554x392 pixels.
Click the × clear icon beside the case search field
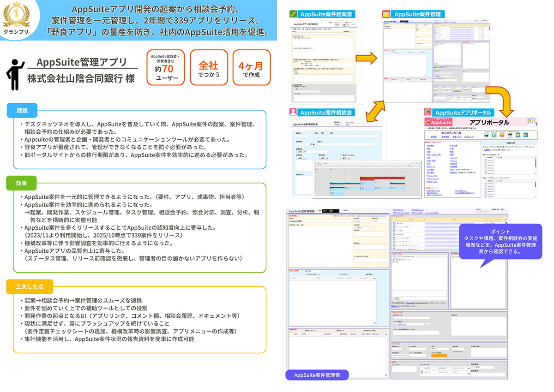click(313, 144)
